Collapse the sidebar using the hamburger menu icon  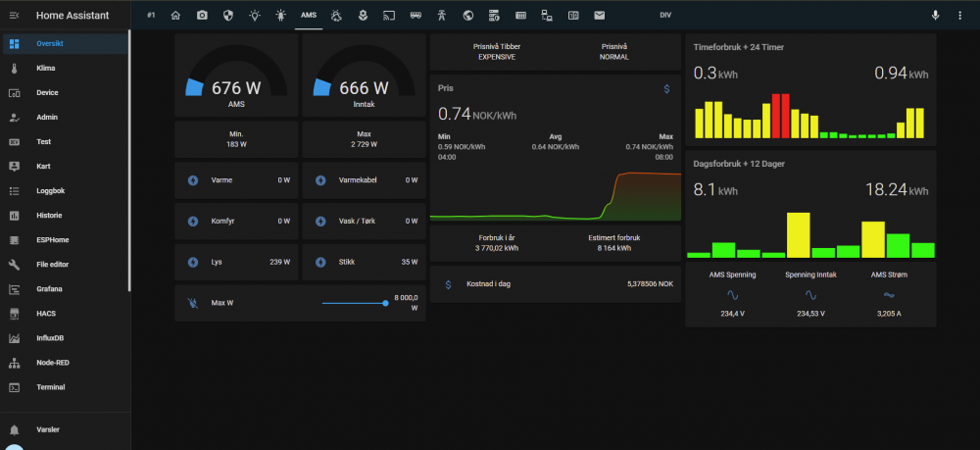point(14,16)
